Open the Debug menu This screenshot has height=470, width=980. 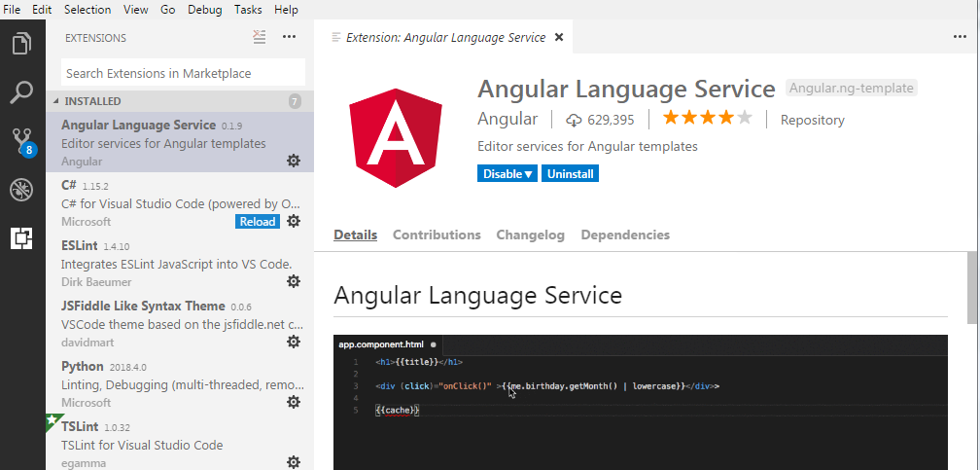[x=206, y=10]
